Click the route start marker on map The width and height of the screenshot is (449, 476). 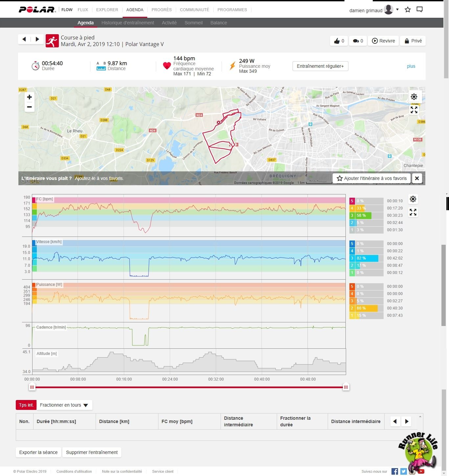coord(219,122)
